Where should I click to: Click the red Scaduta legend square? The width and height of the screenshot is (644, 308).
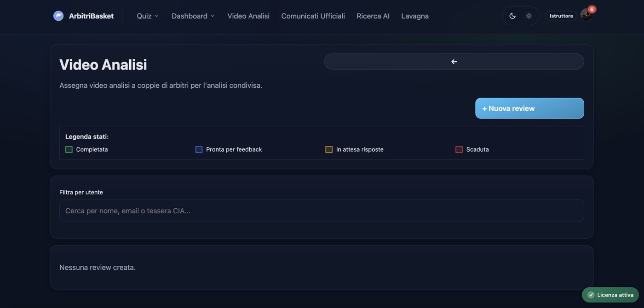tap(459, 149)
